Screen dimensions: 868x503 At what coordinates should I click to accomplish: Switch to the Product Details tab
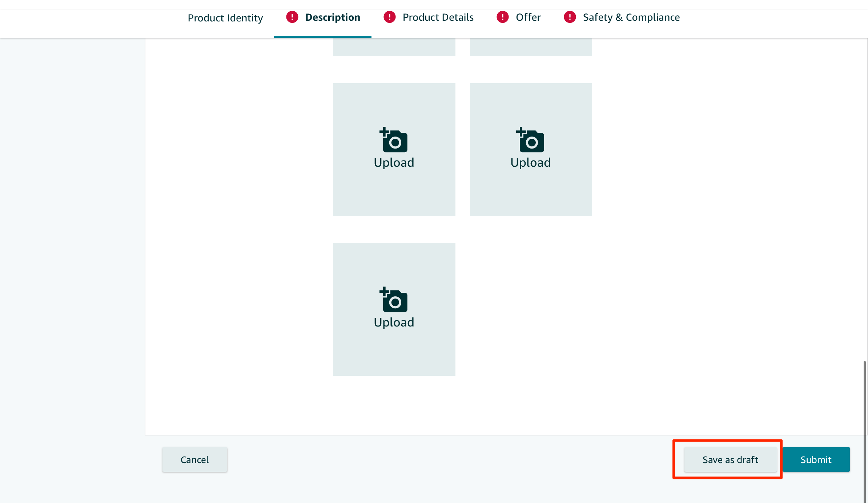(x=438, y=17)
